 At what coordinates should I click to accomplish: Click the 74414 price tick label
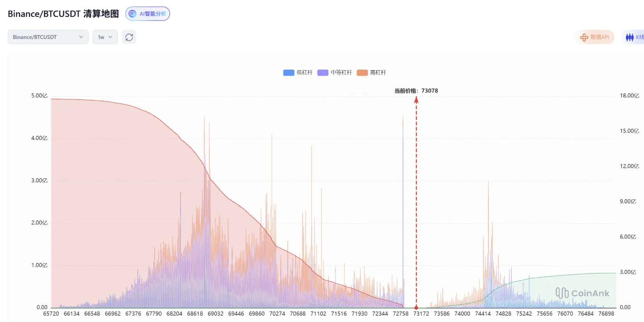[483, 314]
